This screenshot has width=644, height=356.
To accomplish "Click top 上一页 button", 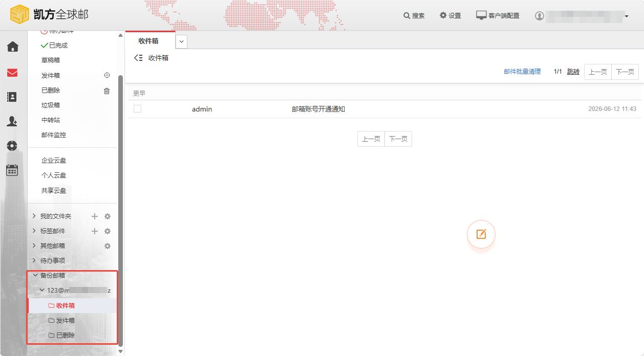I will click(x=598, y=72).
